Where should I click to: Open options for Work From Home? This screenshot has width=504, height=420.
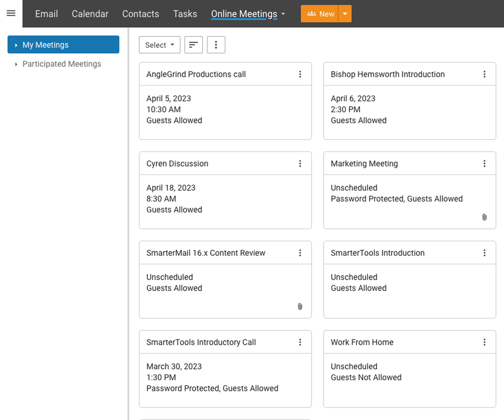point(484,342)
